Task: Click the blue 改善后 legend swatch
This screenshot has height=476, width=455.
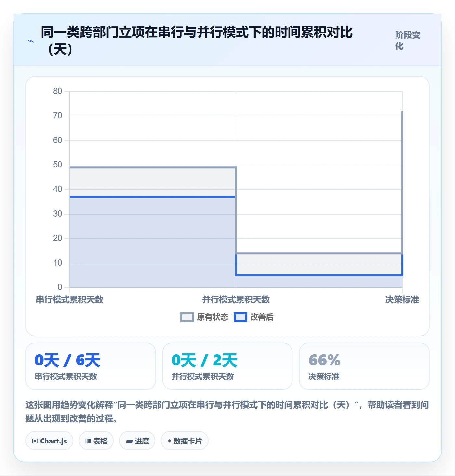Action: click(x=240, y=317)
